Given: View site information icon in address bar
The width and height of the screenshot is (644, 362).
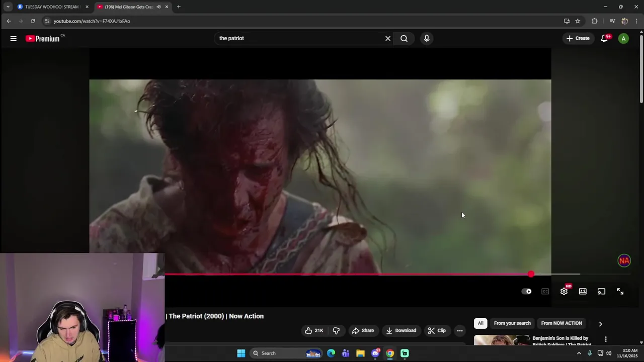Looking at the screenshot, I should [47, 21].
